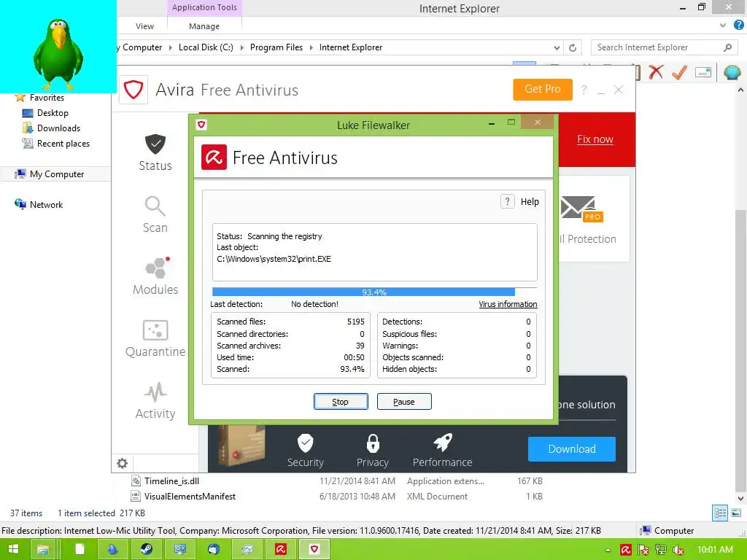The height and width of the screenshot is (560, 747).
Task: Click the Performance rocket icon in banner
Action: [x=443, y=443]
